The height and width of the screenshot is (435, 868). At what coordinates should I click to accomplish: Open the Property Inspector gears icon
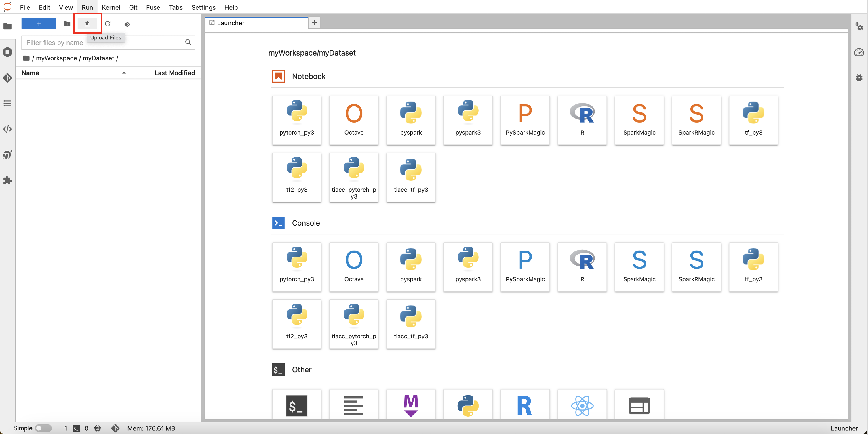pos(859,26)
